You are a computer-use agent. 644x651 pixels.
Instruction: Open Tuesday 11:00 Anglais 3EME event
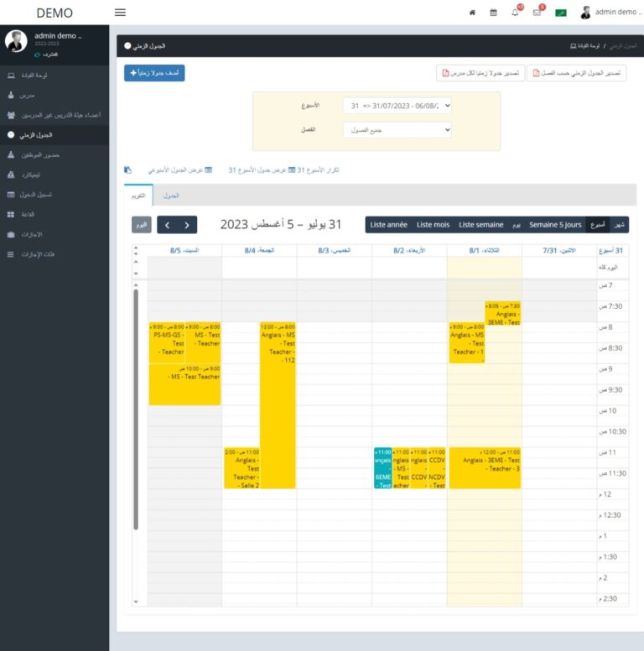coord(485,468)
